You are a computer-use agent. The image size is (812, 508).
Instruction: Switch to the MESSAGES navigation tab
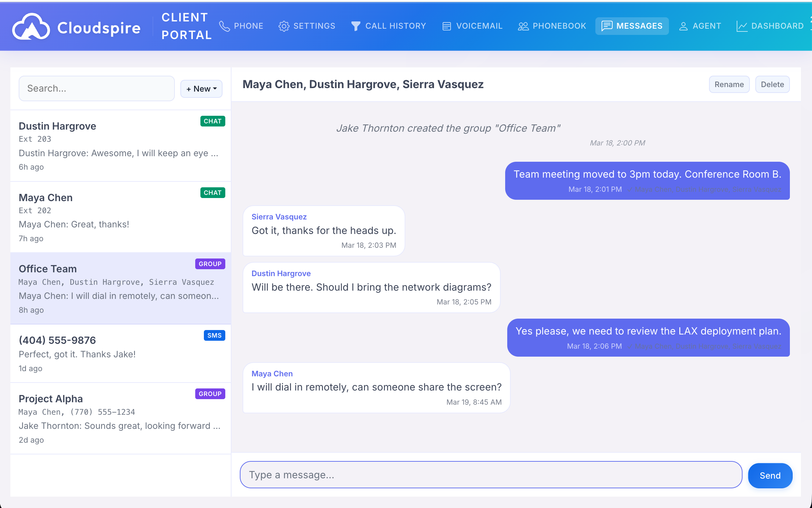(x=632, y=26)
